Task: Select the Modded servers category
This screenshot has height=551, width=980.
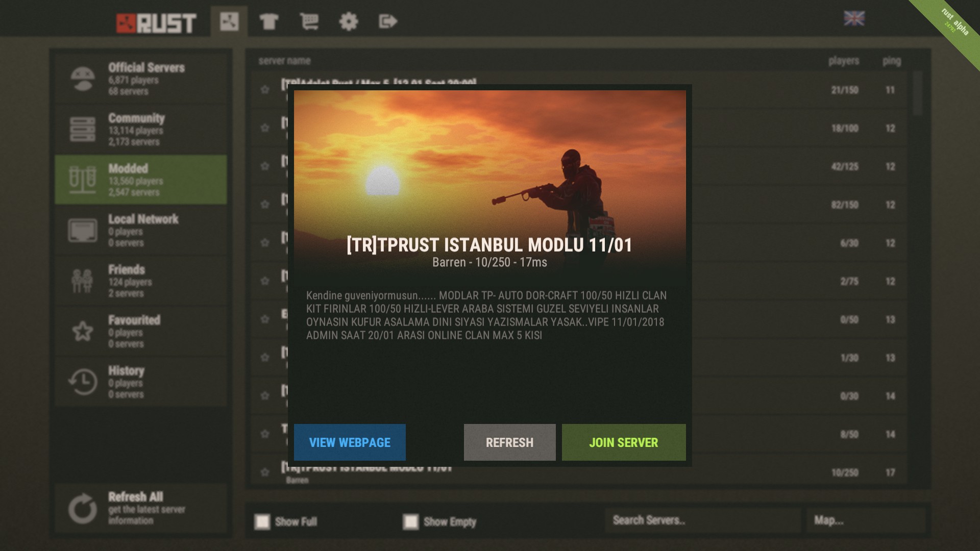Action: pos(141,180)
